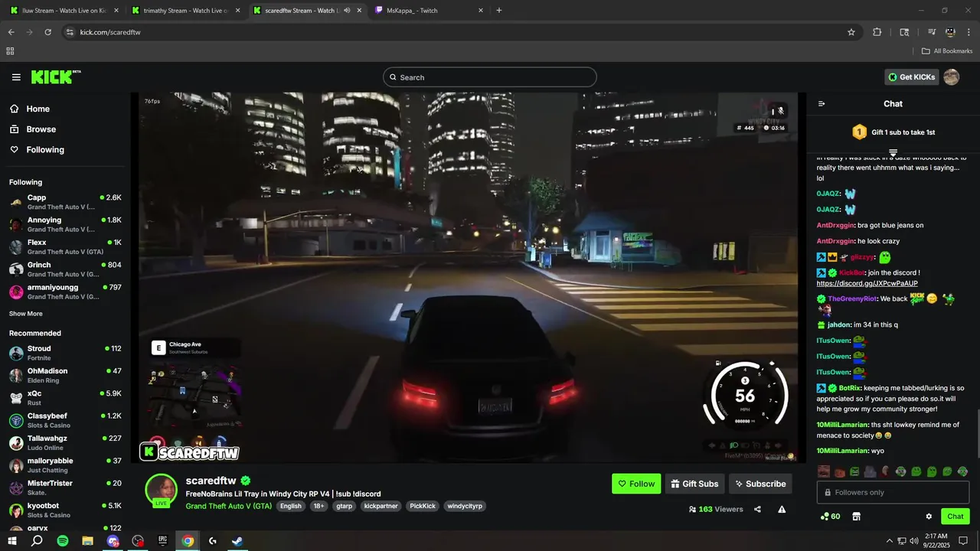The image size is (980, 551).
Task: Select the windycityrp tag
Action: click(x=465, y=506)
